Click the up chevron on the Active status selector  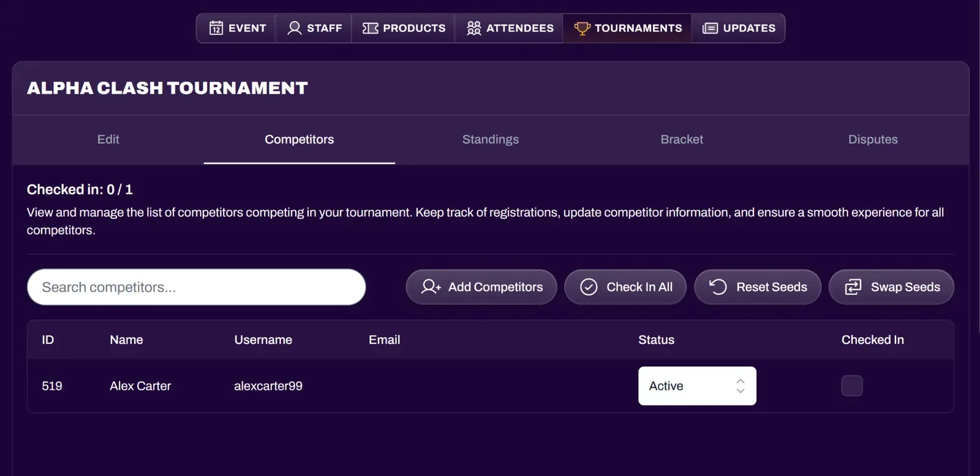click(740, 381)
